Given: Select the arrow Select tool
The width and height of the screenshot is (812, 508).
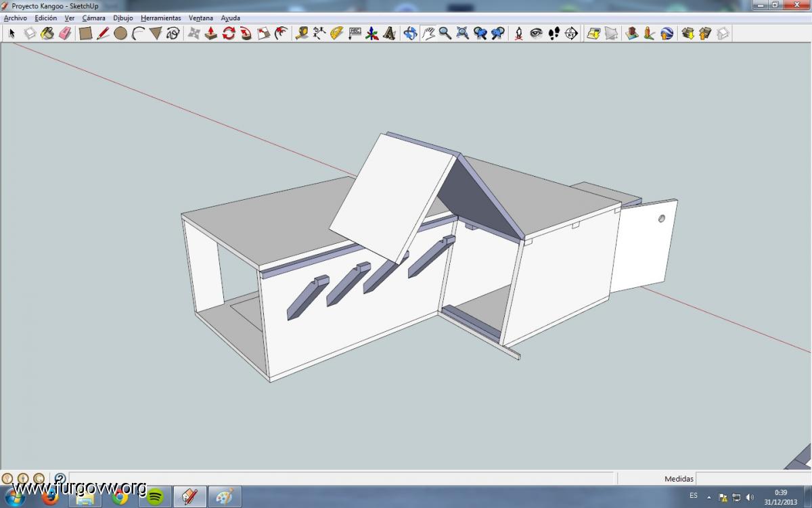Looking at the screenshot, I should pos(12,33).
